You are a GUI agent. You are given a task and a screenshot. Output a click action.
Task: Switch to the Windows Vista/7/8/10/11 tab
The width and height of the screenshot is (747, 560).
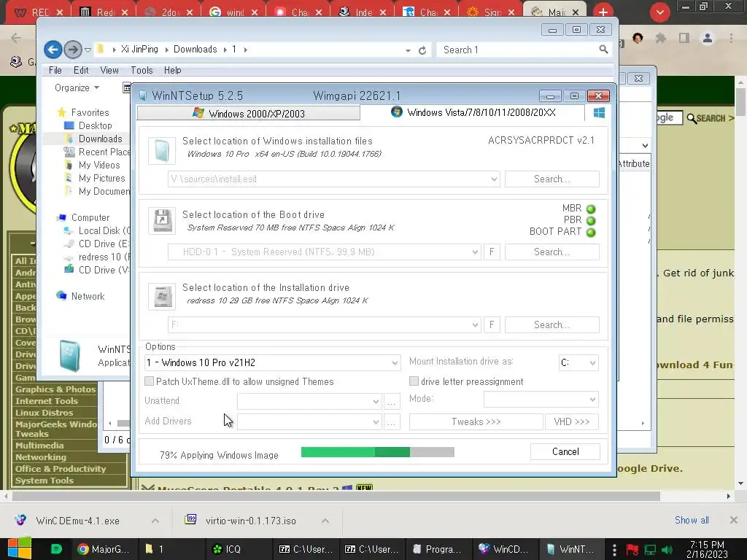[473, 112]
